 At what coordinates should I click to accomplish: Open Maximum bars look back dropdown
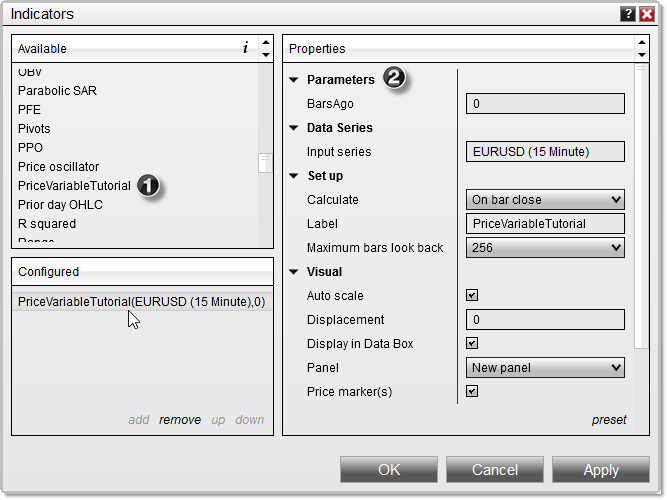[x=545, y=248]
